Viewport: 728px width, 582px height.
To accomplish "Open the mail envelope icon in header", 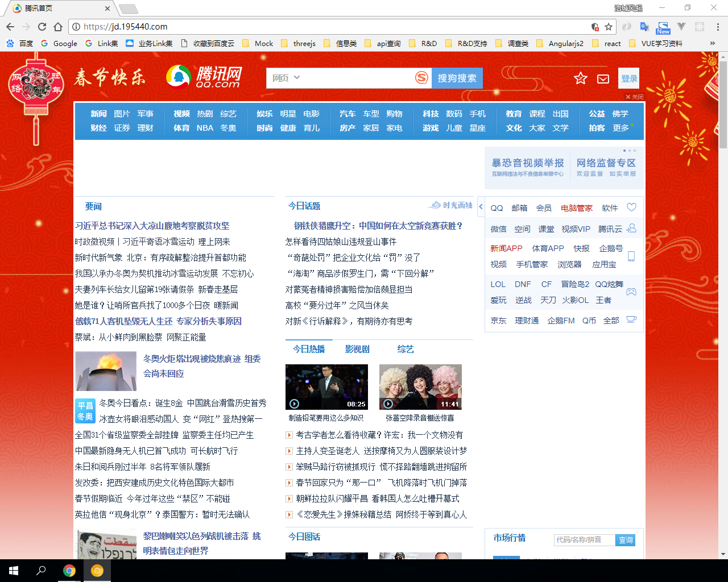I will [603, 79].
